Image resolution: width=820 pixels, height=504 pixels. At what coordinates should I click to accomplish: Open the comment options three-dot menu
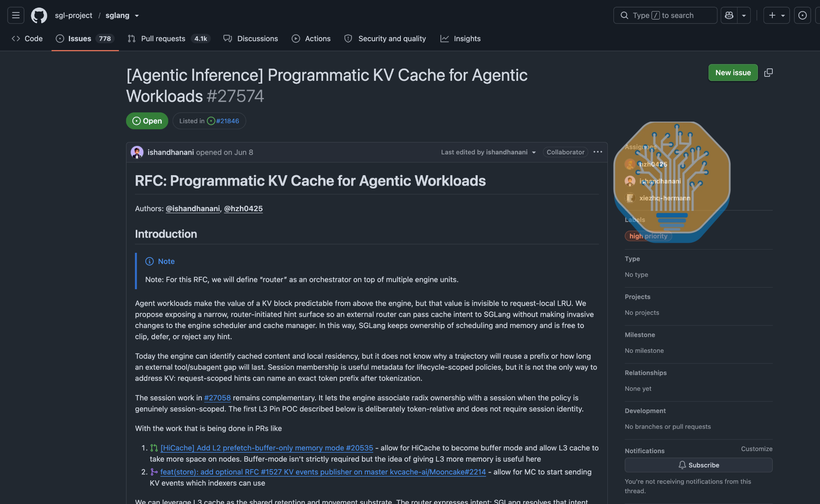pos(598,152)
